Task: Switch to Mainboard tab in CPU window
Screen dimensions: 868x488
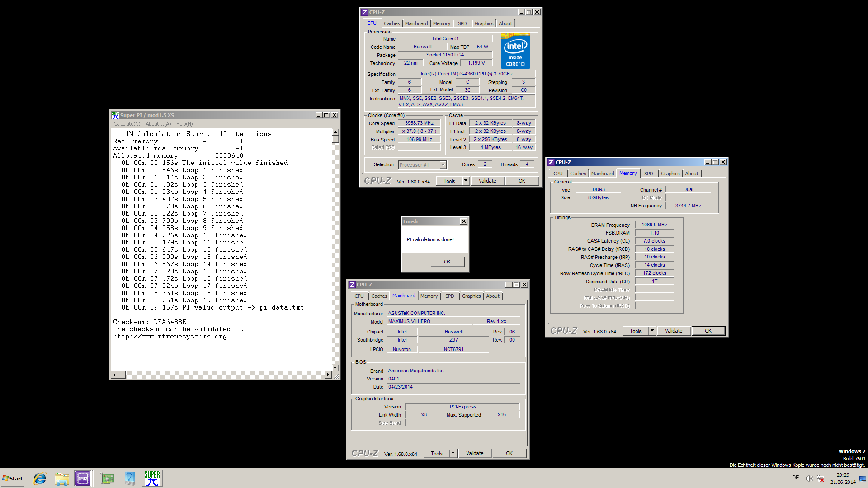Action: 416,23
